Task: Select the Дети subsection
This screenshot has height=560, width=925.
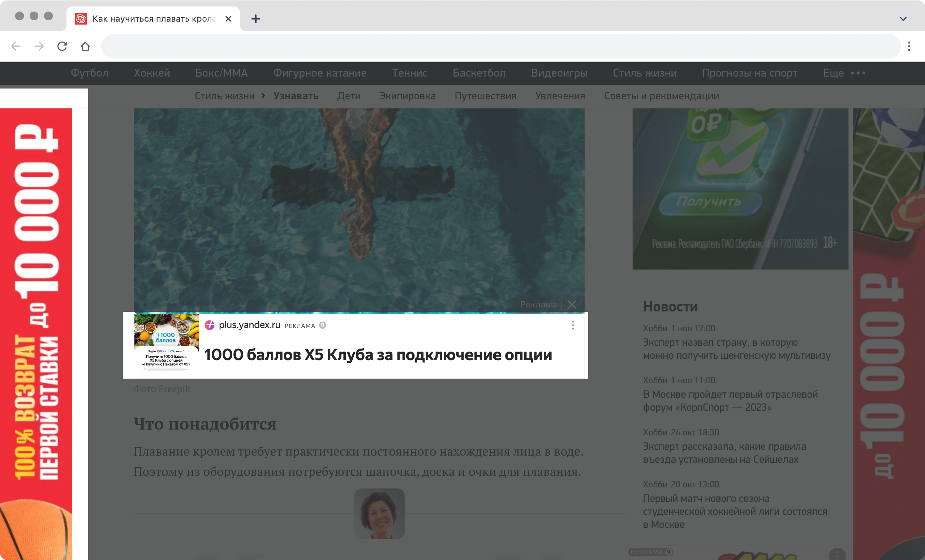Action: (x=349, y=96)
